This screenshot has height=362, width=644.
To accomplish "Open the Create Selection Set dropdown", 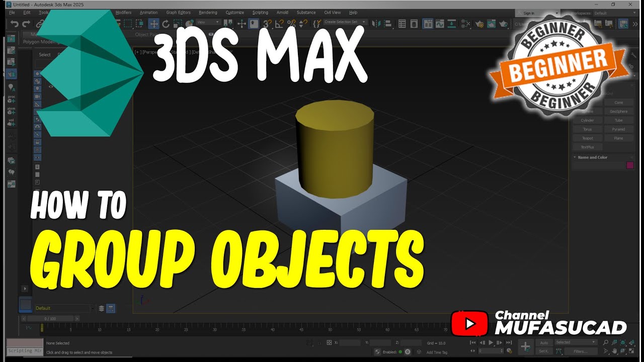I will click(x=345, y=22).
